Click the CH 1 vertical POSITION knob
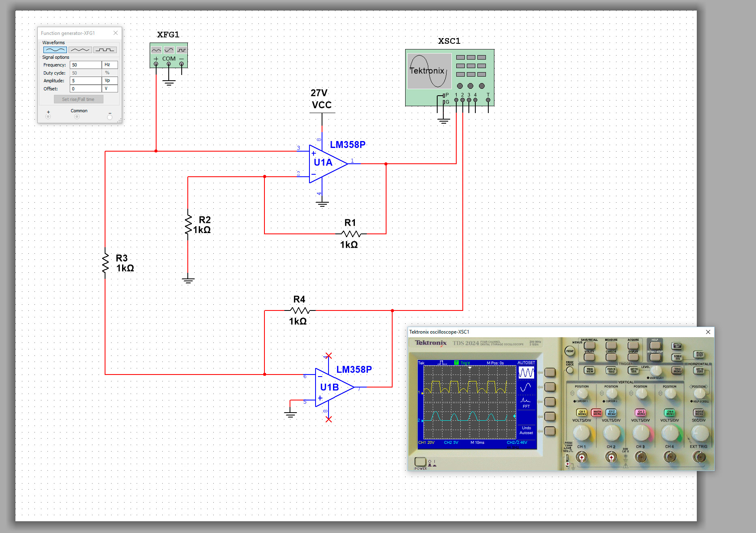 coord(582,393)
